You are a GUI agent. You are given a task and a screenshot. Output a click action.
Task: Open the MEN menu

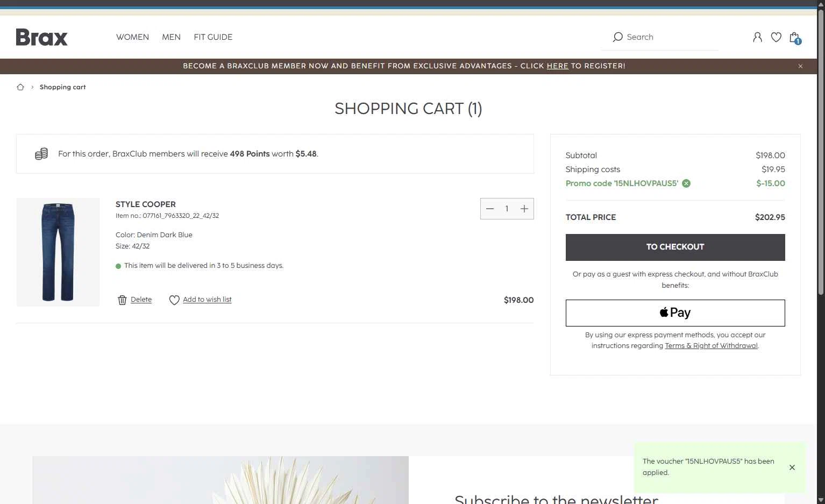pos(171,37)
